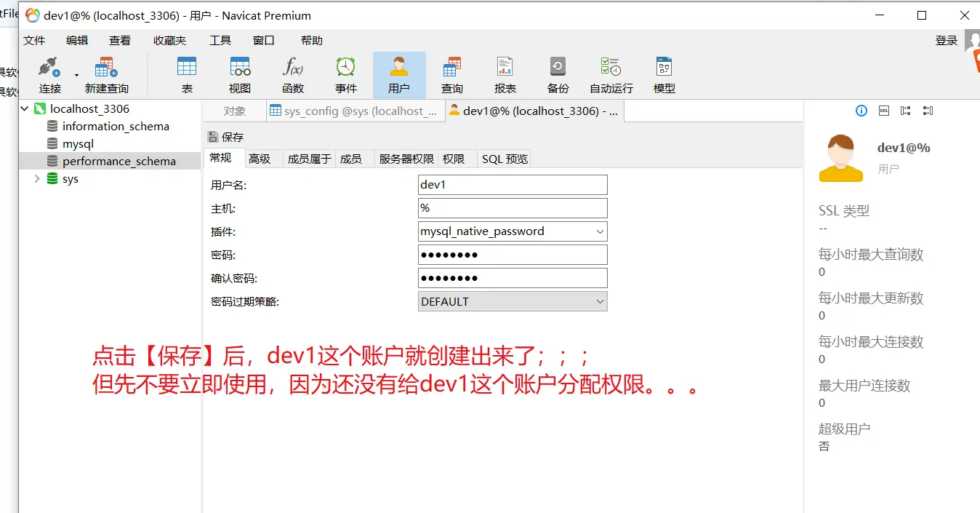The image size is (980, 513).
Task: Show the DDL panel icon
Action: pyautogui.click(x=883, y=111)
